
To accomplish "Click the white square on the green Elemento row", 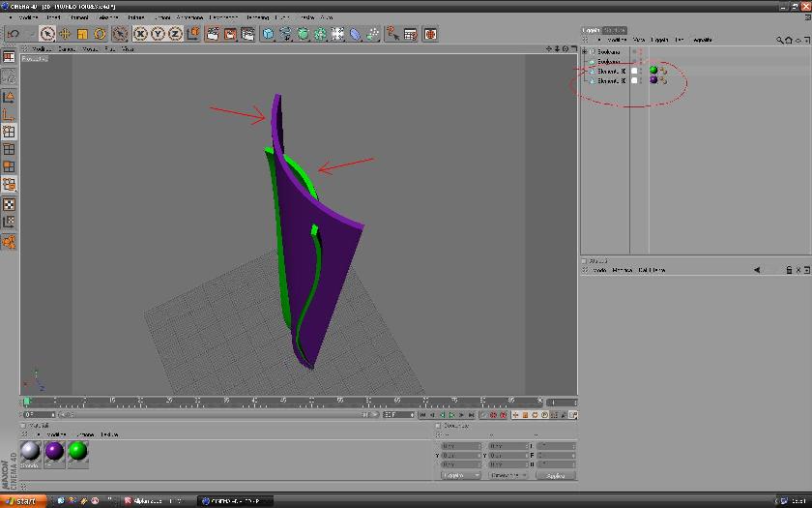I will pyautogui.click(x=634, y=71).
